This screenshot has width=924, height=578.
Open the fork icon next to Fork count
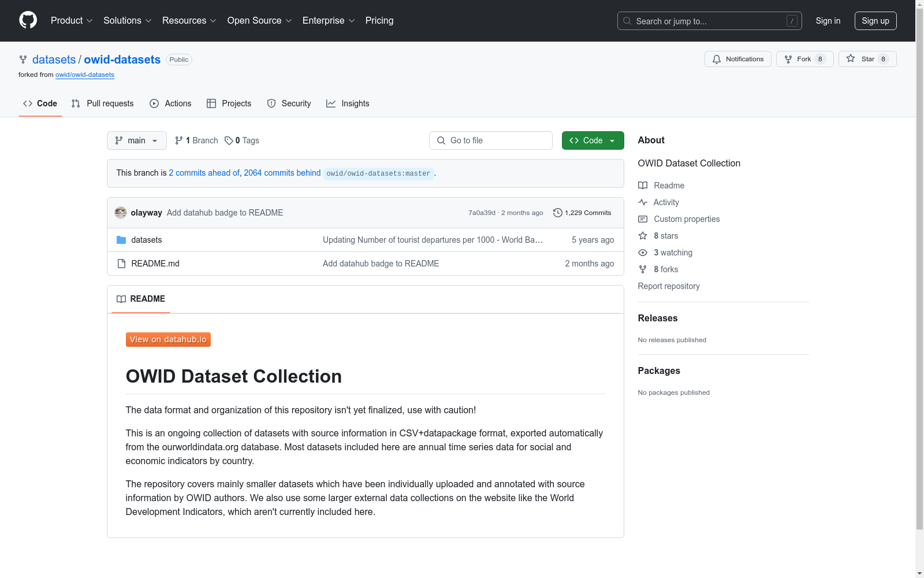click(789, 58)
